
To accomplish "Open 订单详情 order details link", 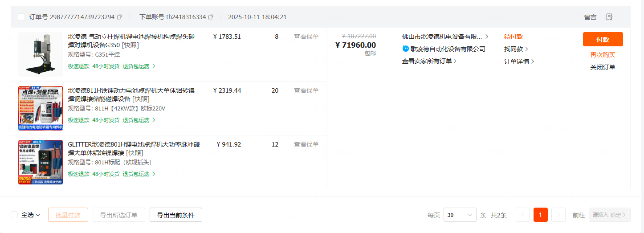I will [x=519, y=61].
